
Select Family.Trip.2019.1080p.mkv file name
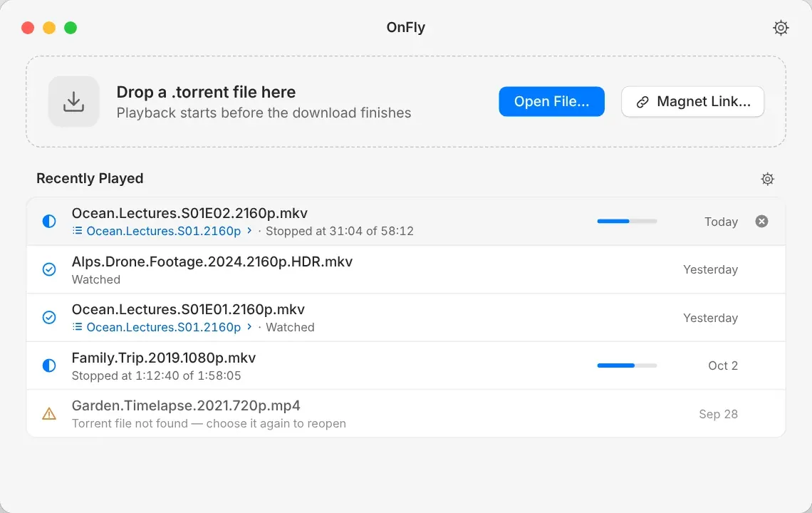click(164, 358)
